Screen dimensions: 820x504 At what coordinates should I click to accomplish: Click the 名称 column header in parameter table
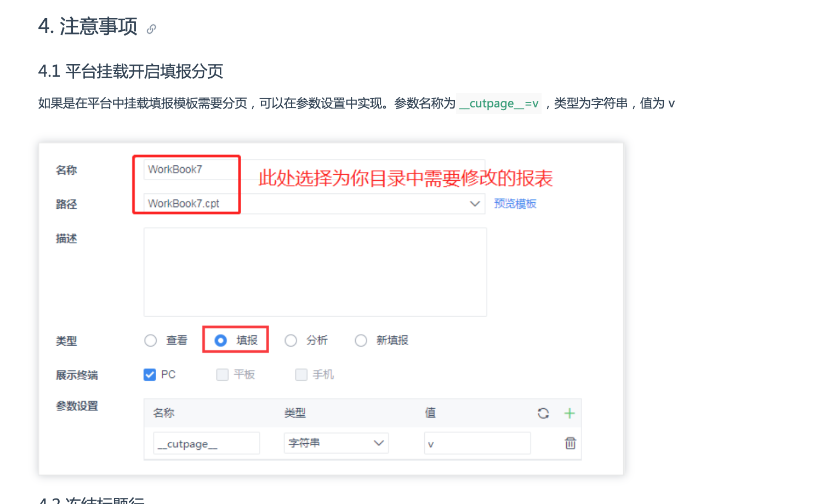(163, 413)
